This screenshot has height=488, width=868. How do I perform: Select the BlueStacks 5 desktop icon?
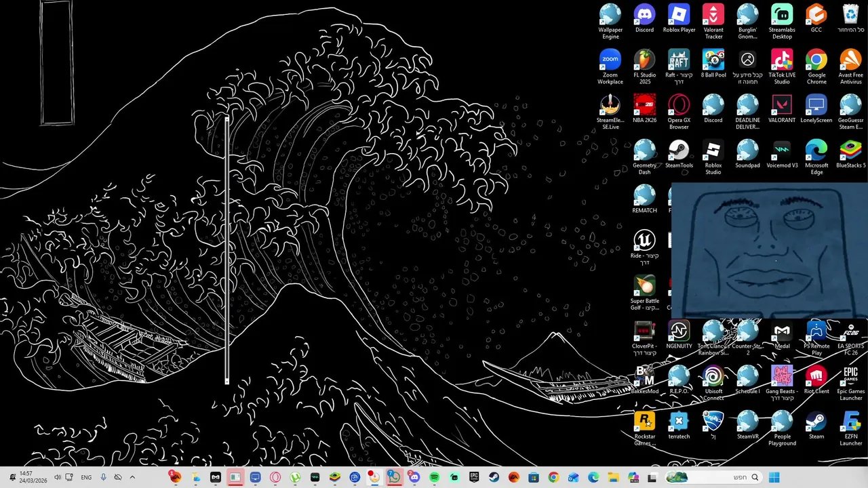pos(850,155)
